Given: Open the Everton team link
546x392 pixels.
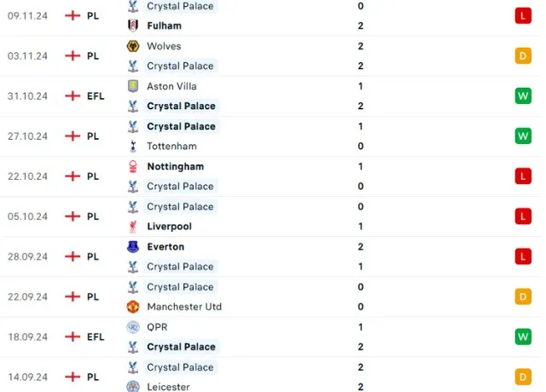Looking at the screenshot, I should point(165,246).
